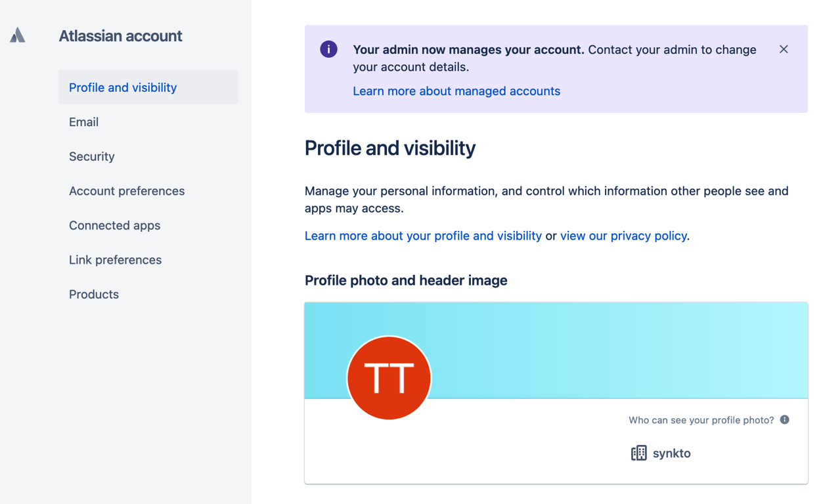Open Learn more about your profile and visibility
823x504 pixels.
423,236
